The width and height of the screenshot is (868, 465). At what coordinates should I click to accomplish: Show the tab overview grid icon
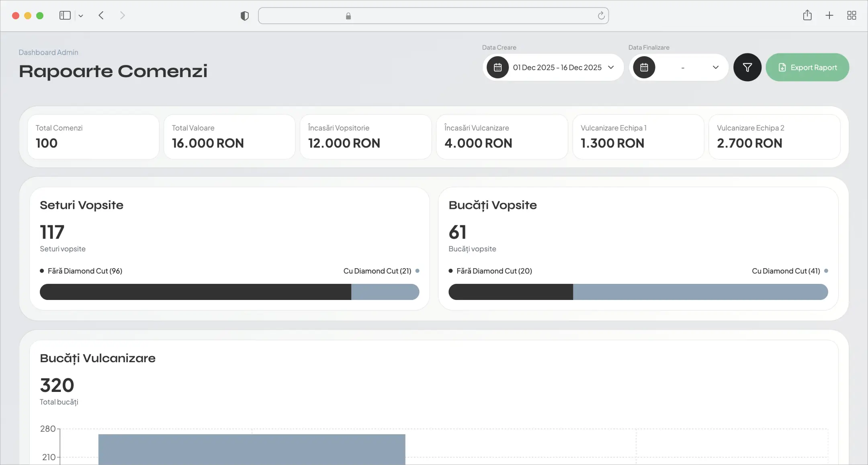(x=852, y=15)
